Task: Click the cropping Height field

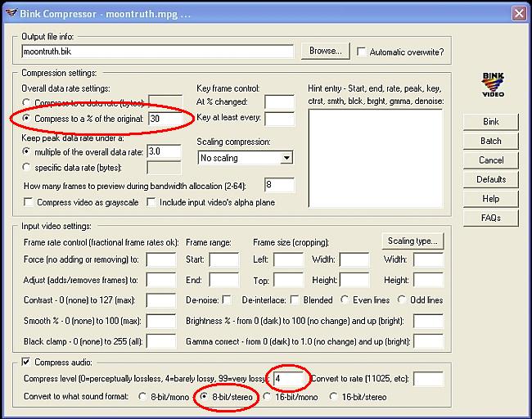Action: (354, 280)
